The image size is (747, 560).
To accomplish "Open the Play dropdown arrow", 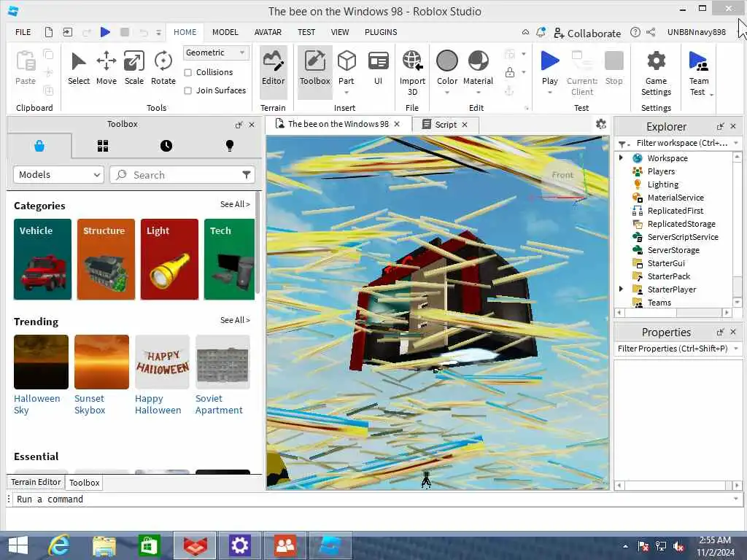I will pos(550,93).
